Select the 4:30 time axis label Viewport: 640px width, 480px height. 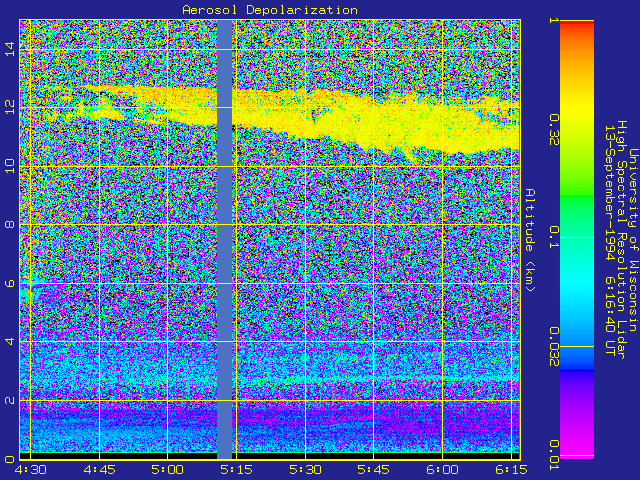[x=29, y=470]
